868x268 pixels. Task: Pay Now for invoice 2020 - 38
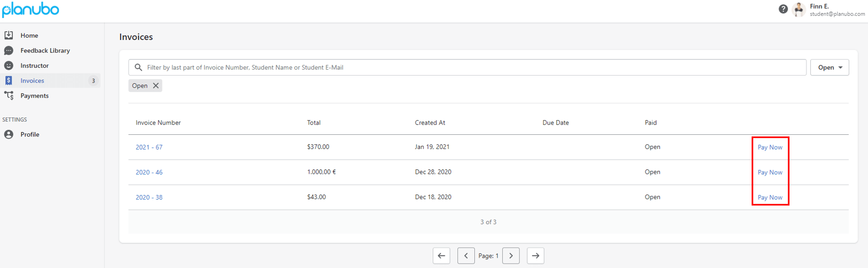(x=770, y=197)
